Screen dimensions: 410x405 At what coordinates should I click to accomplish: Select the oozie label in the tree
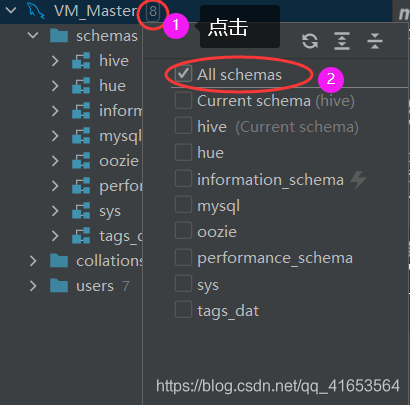point(119,161)
